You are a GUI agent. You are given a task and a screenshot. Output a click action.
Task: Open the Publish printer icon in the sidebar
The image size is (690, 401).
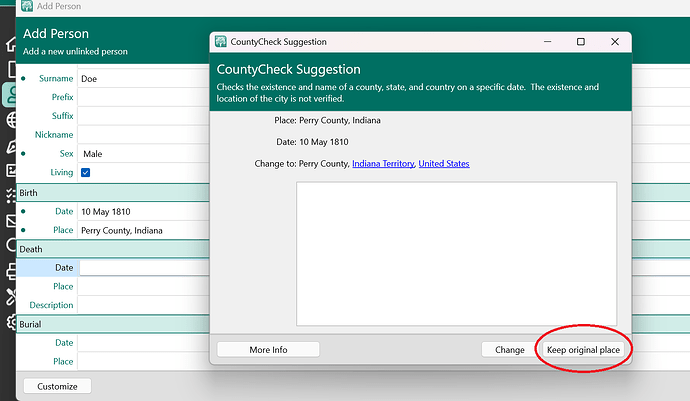[11, 272]
